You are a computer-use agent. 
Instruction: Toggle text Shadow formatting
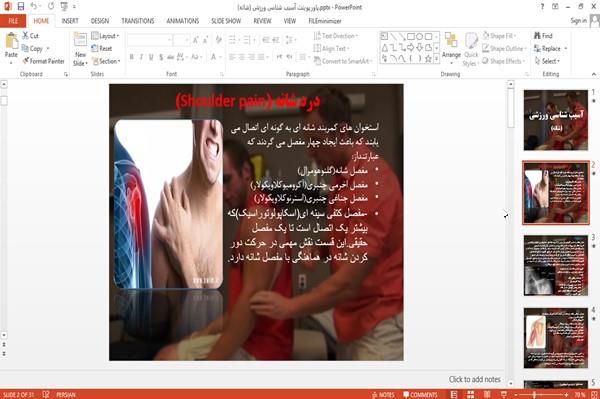[161, 57]
